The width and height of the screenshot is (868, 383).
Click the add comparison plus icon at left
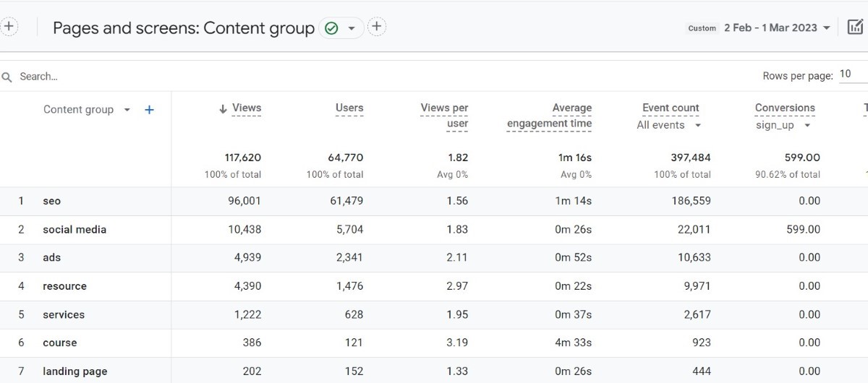(8, 27)
